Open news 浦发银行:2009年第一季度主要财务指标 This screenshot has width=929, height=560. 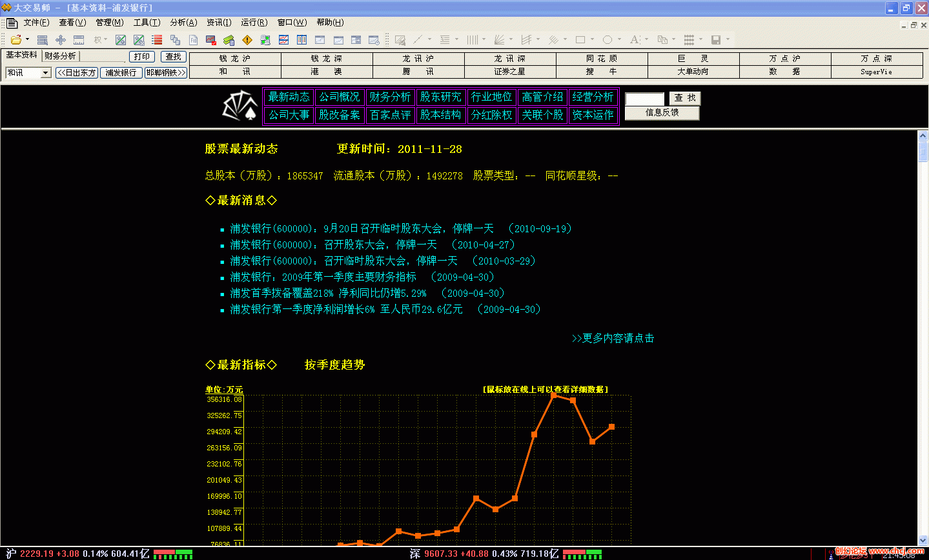323,277
